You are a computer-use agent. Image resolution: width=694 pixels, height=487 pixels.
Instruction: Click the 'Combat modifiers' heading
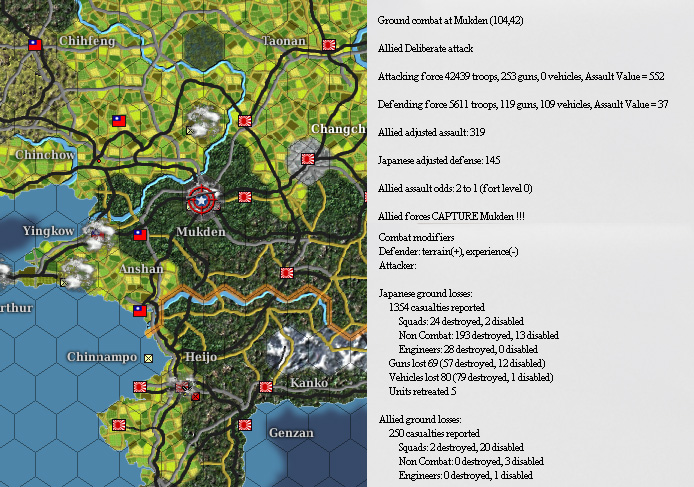(x=416, y=237)
